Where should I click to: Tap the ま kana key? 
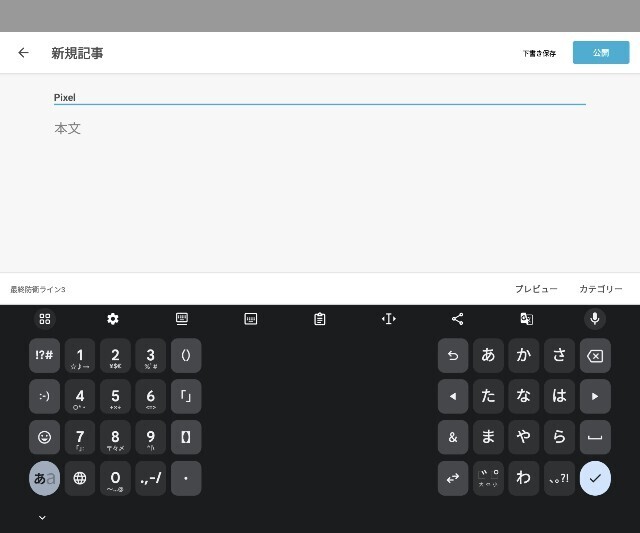[488, 437]
